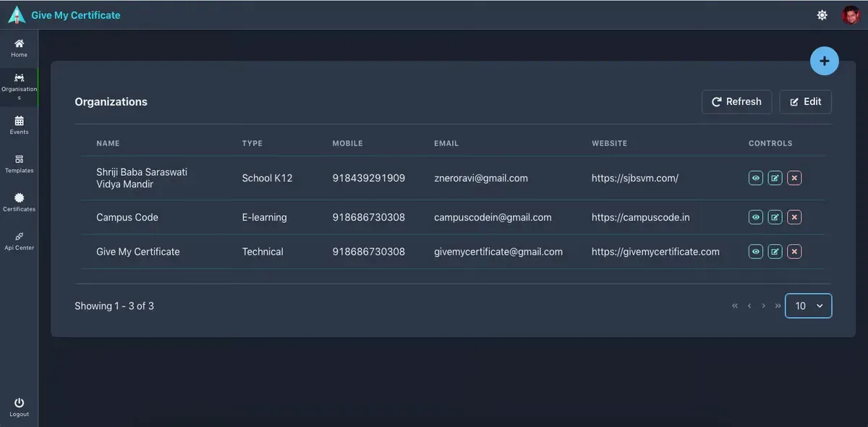This screenshot has width=868, height=427.
Task: View the Campus Code organization with the eye icon
Action: click(x=756, y=217)
